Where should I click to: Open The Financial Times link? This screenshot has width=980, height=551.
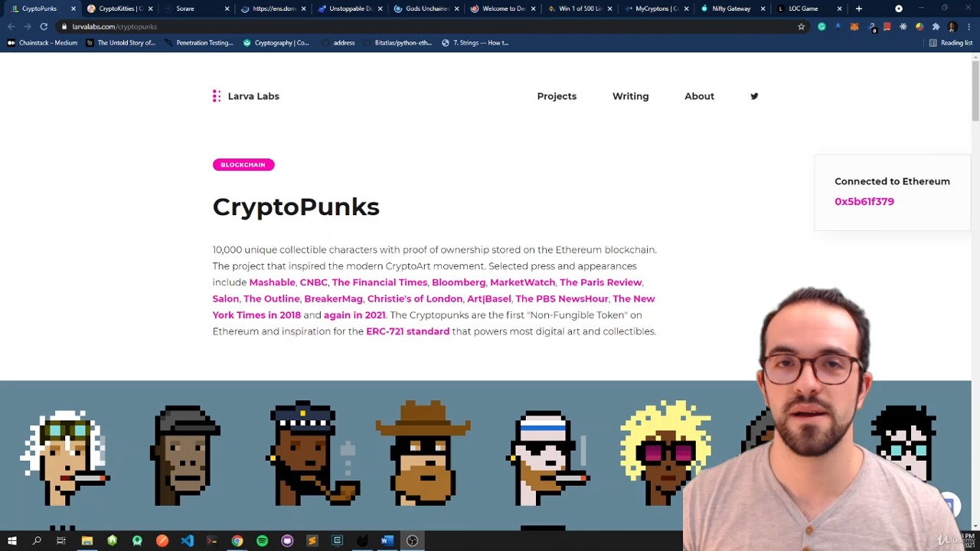pos(380,282)
